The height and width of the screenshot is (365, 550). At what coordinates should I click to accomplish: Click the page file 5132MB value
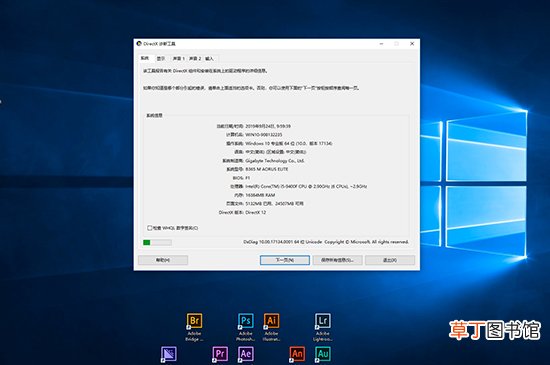point(274,204)
